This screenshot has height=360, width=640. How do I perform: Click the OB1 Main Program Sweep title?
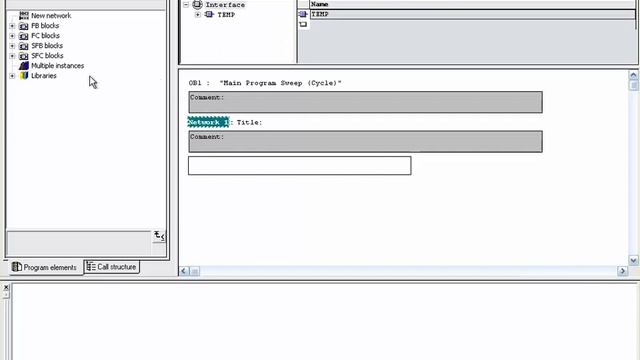click(265, 83)
